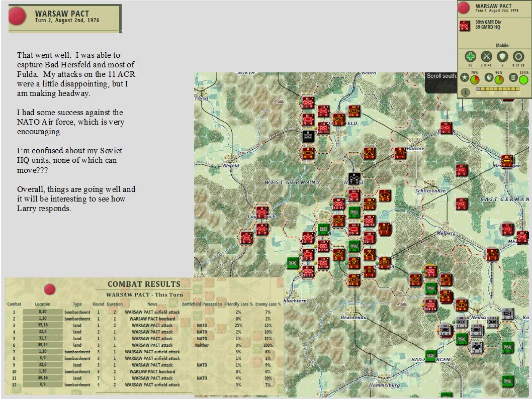Image resolution: width=532 pixels, height=399 pixels.
Task: Click the 30% enemy loss value in row 11
Action: coord(268,378)
